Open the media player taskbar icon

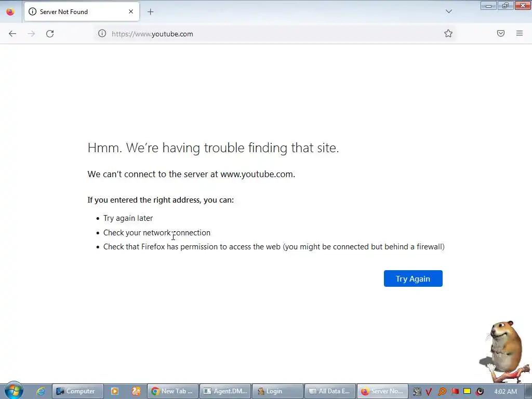tap(115, 391)
